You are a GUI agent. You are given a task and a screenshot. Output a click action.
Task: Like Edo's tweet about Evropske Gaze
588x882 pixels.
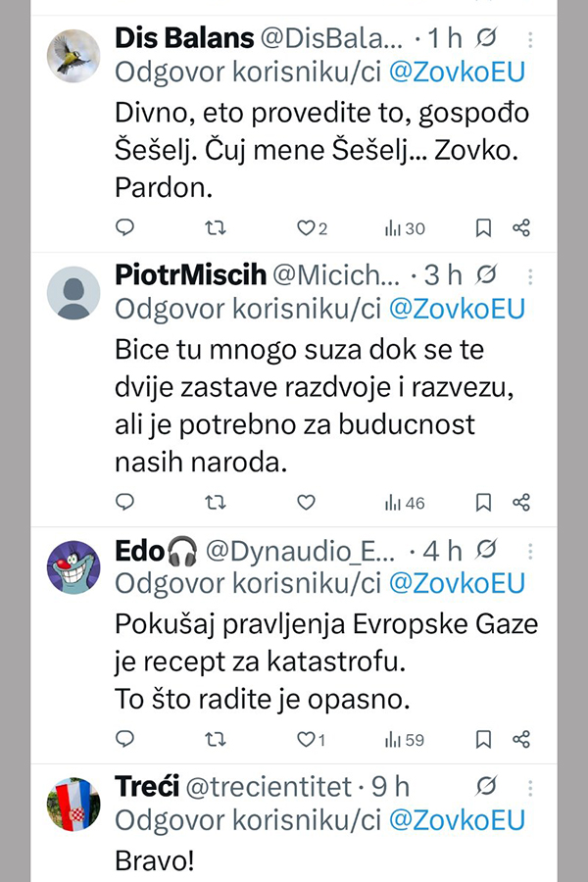(x=306, y=739)
